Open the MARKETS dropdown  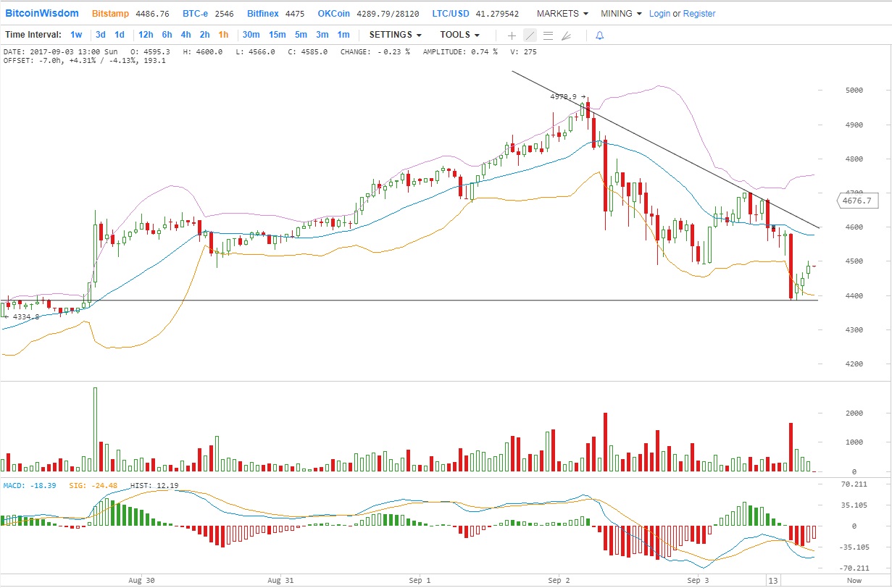coord(562,14)
